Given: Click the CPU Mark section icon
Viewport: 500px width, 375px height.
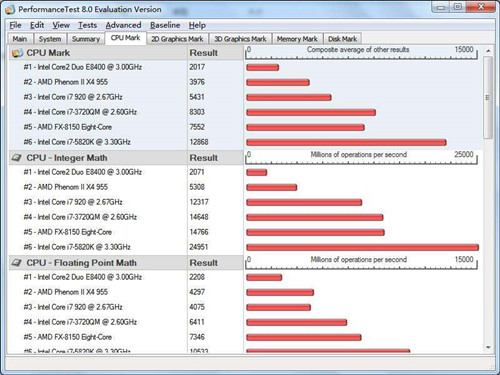Looking at the screenshot, I should coord(17,53).
